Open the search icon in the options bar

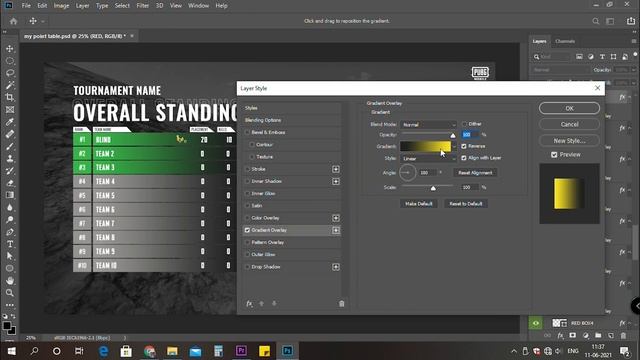[596, 21]
